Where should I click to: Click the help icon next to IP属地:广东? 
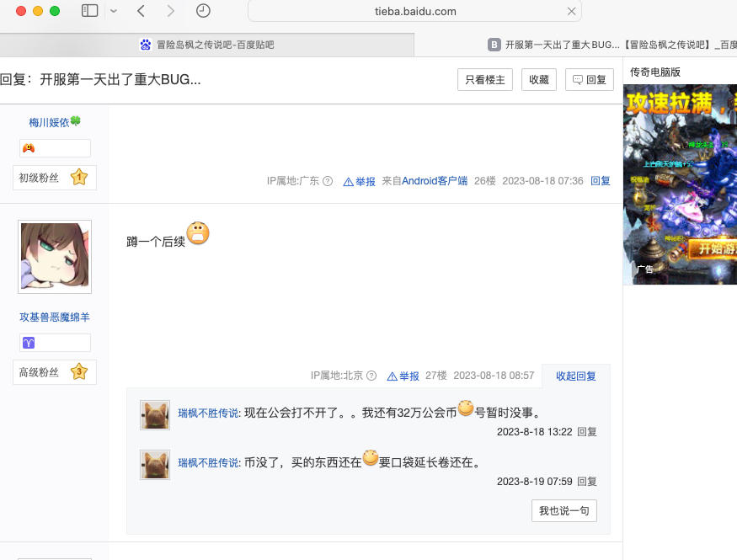(328, 181)
